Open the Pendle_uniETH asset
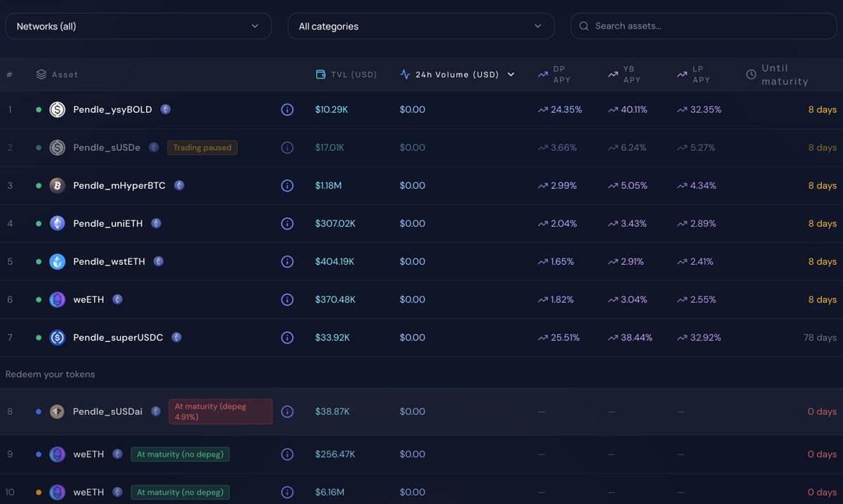843x504 pixels. pyautogui.click(x=108, y=223)
